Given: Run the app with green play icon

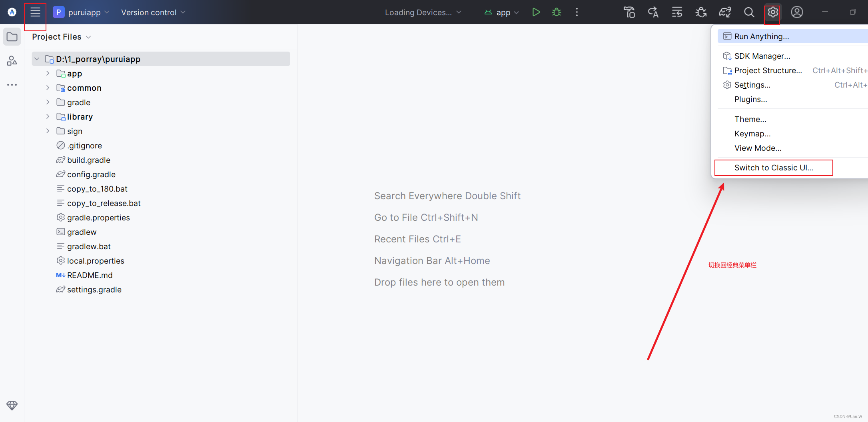Looking at the screenshot, I should [x=536, y=12].
